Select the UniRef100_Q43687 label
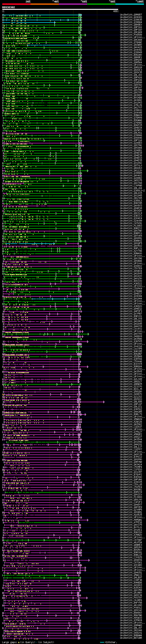This screenshot has height=644, width=146. tap(131, 95)
